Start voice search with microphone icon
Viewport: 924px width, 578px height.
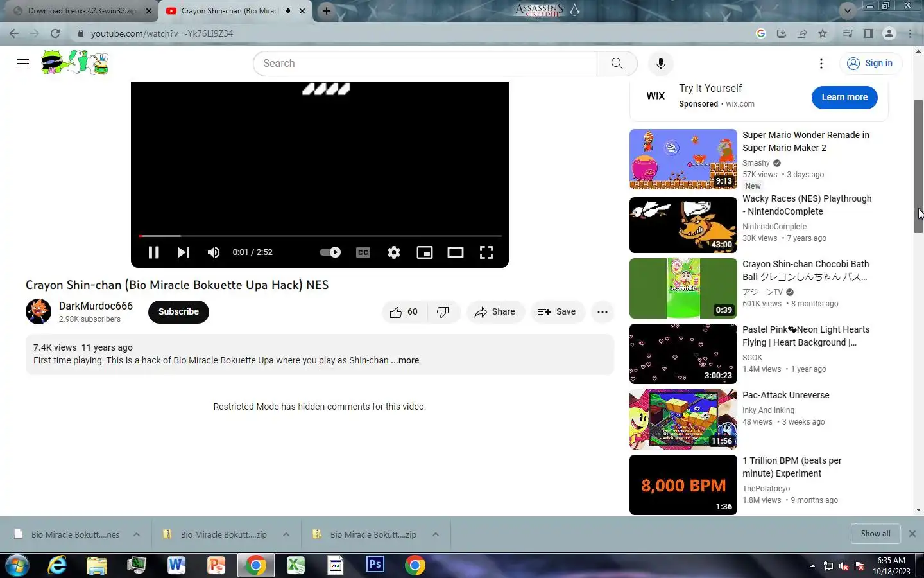point(660,64)
